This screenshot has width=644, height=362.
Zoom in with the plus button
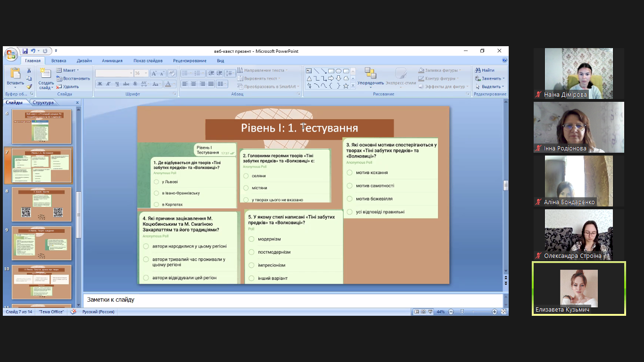[x=494, y=312]
